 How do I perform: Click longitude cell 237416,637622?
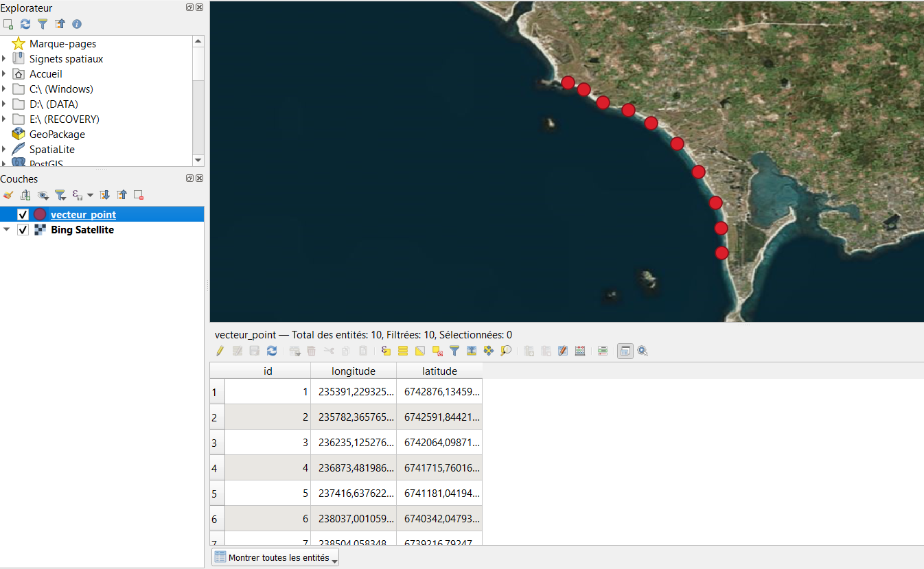click(354, 493)
